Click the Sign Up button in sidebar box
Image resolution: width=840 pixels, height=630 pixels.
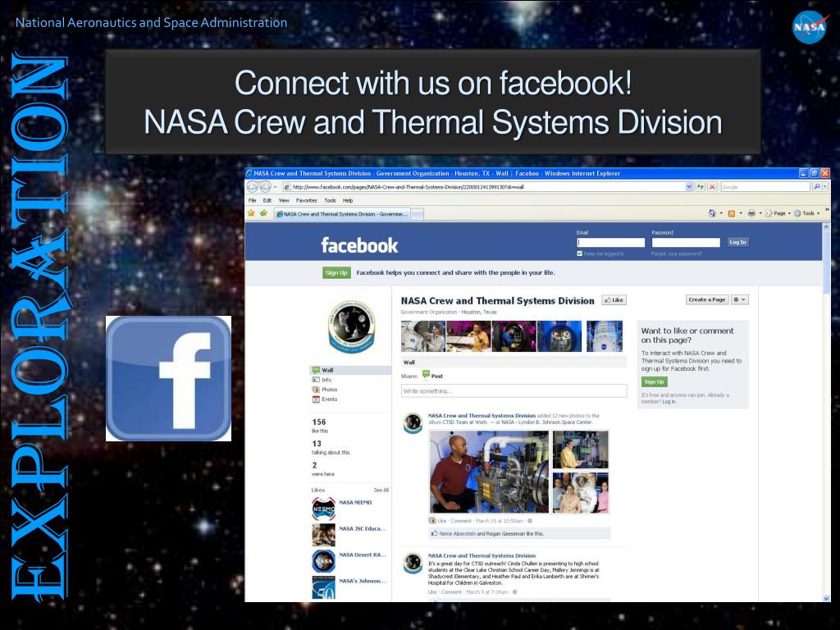click(654, 382)
